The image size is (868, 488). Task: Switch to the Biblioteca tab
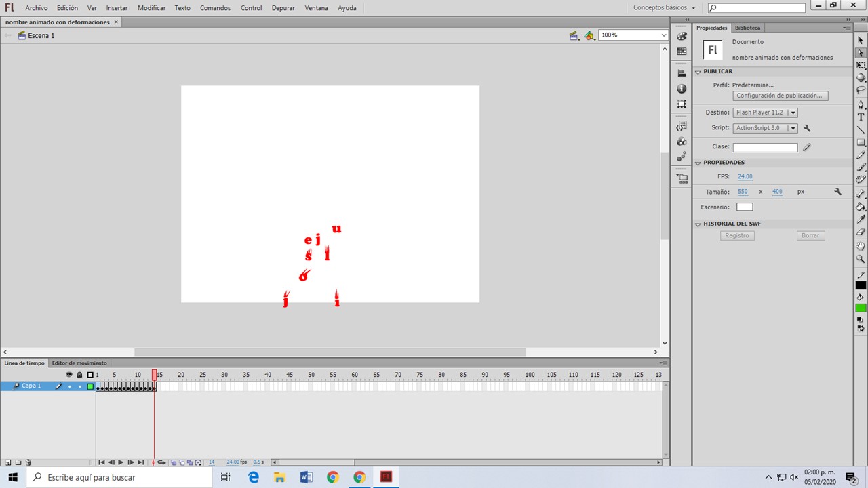[x=747, y=28]
